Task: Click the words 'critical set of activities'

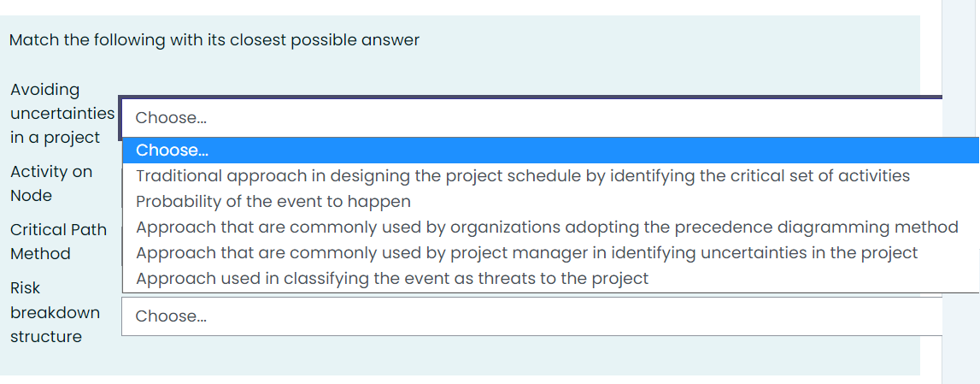Action: pos(819,176)
